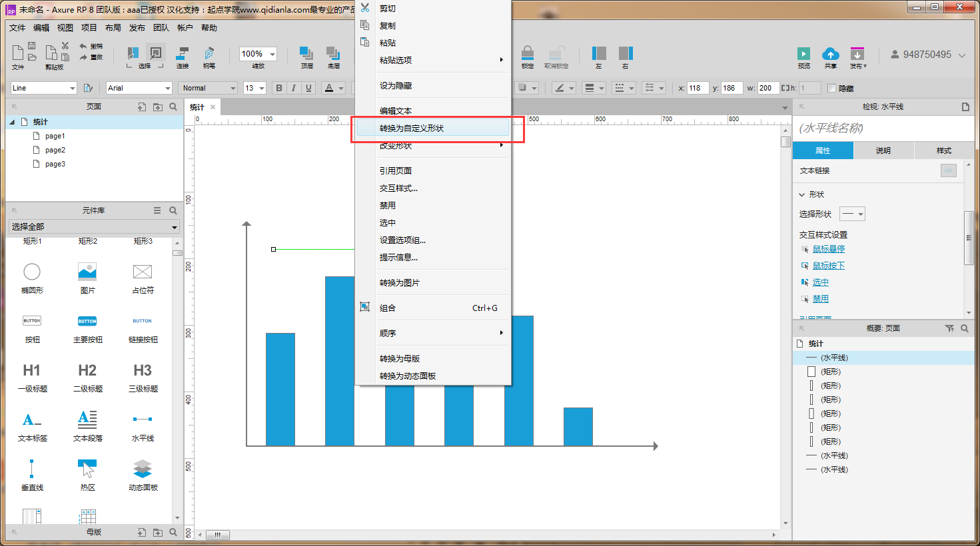The image size is (980, 546).
Task: Toggle the lock aspect ratio icon
Action: pyautogui.click(x=785, y=88)
